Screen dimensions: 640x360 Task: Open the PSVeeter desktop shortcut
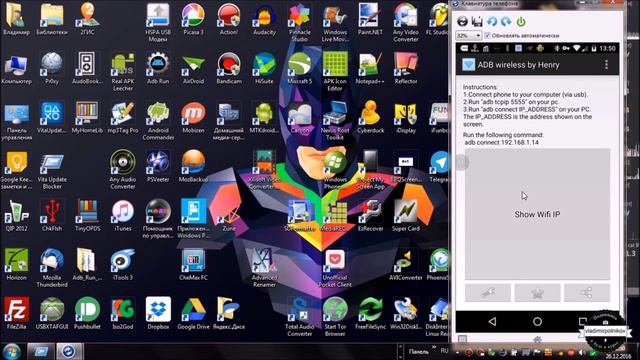[x=158, y=166]
